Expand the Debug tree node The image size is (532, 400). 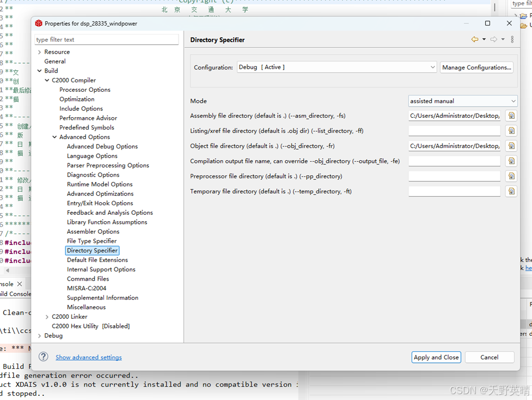tap(39, 335)
